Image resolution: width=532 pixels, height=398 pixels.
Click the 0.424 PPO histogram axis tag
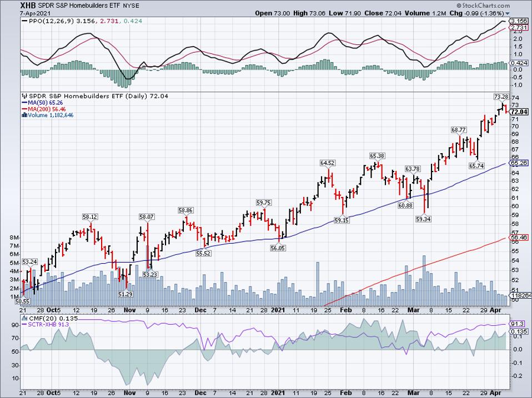point(519,63)
